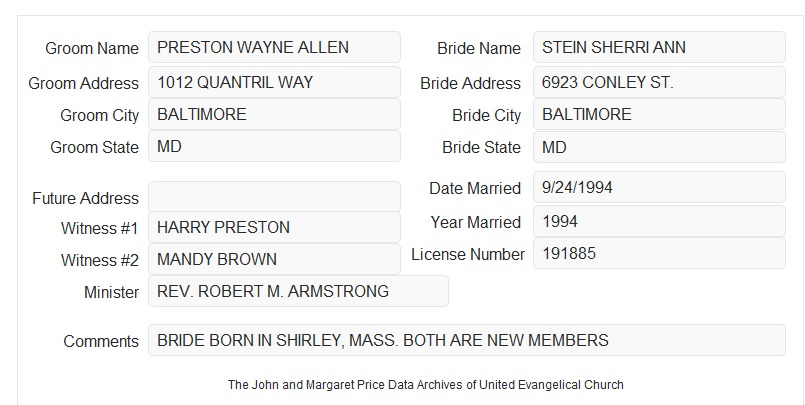Image resolution: width=805 pixels, height=405 pixels.
Task: Click the Year Married field
Action: [659, 221]
